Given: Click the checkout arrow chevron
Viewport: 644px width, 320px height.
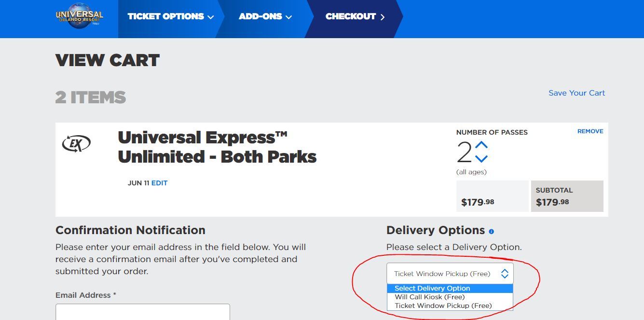Looking at the screenshot, I should click(383, 16).
